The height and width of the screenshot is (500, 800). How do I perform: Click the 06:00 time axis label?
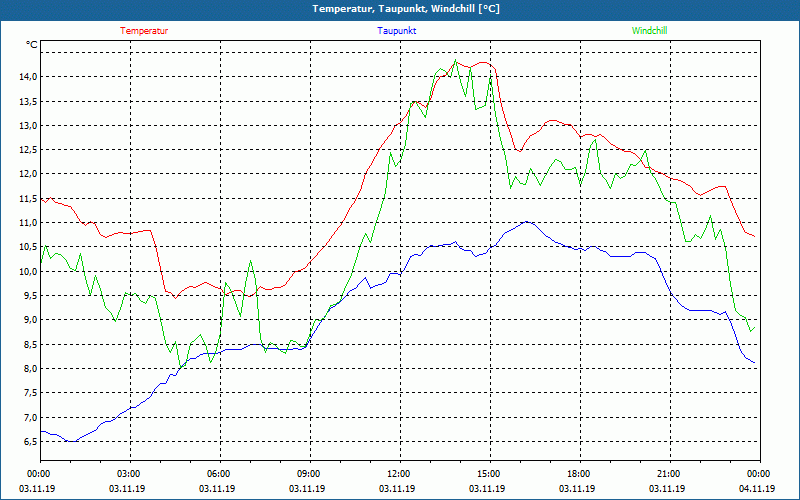pyautogui.click(x=220, y=474)
